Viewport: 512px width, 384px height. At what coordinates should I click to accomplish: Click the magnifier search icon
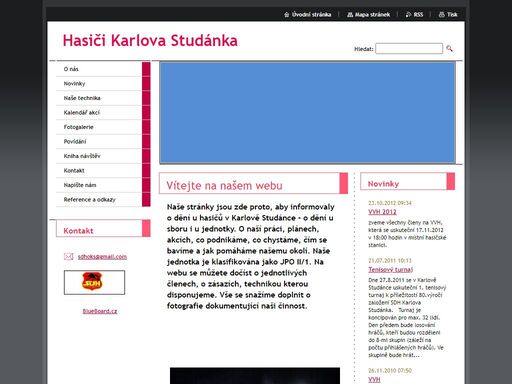[x=449, y=49]
